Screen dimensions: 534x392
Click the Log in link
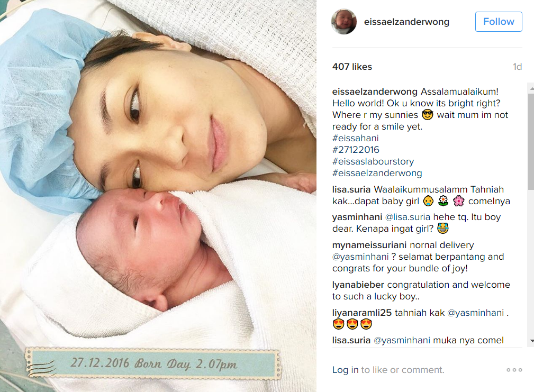point(346,370)
